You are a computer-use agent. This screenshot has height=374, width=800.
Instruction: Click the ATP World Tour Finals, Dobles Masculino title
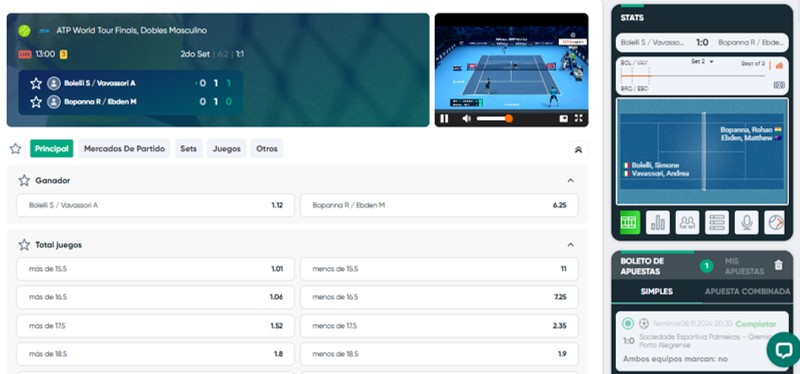(x=132, y=31)
